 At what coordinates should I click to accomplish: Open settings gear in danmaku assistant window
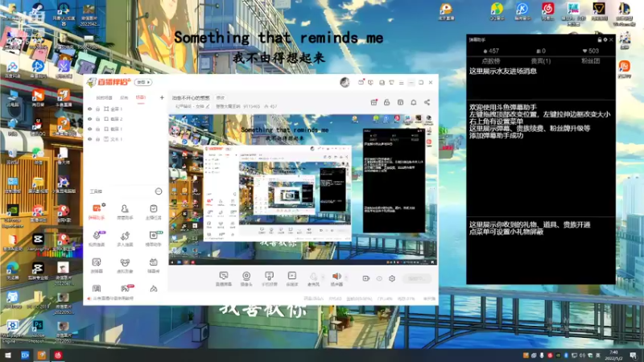(x=605, y=39)
